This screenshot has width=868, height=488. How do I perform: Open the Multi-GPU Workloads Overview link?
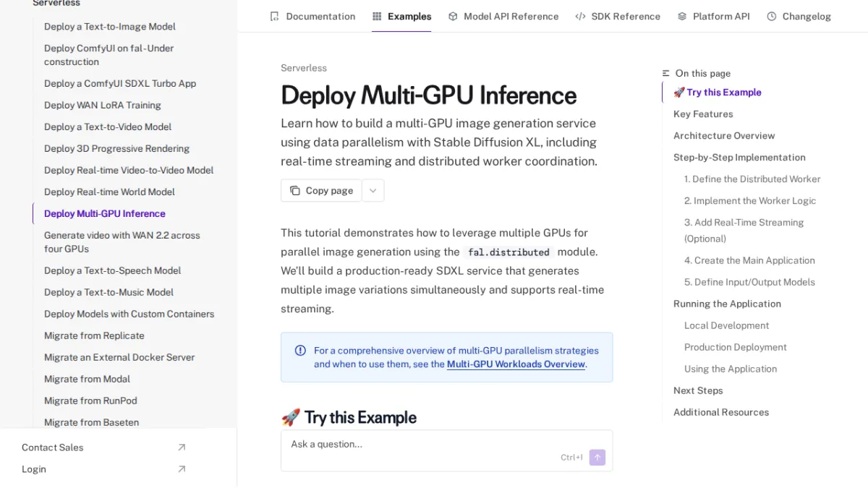coord(516,364)
